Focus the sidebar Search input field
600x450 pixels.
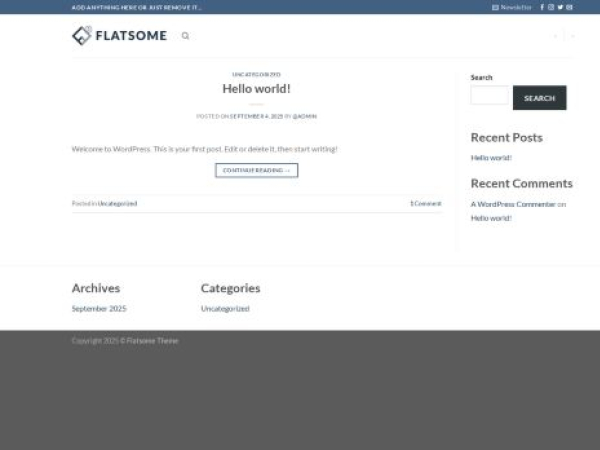point(489,96)
